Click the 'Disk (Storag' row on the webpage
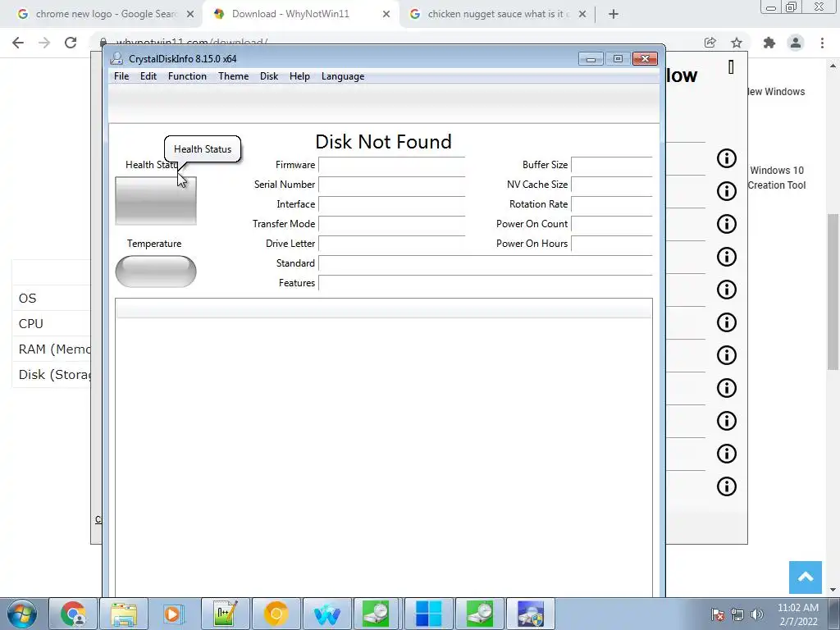Screen dimensions: 840x630 (52, 374)
